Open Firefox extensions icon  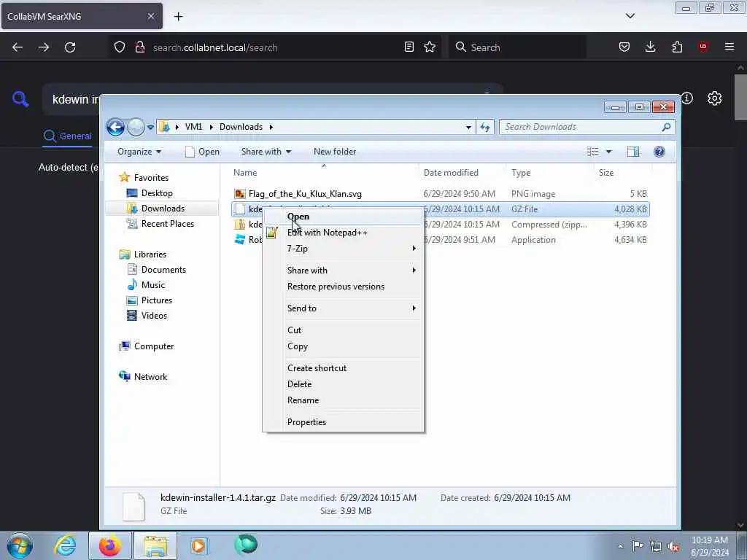[x=677, y=47]
